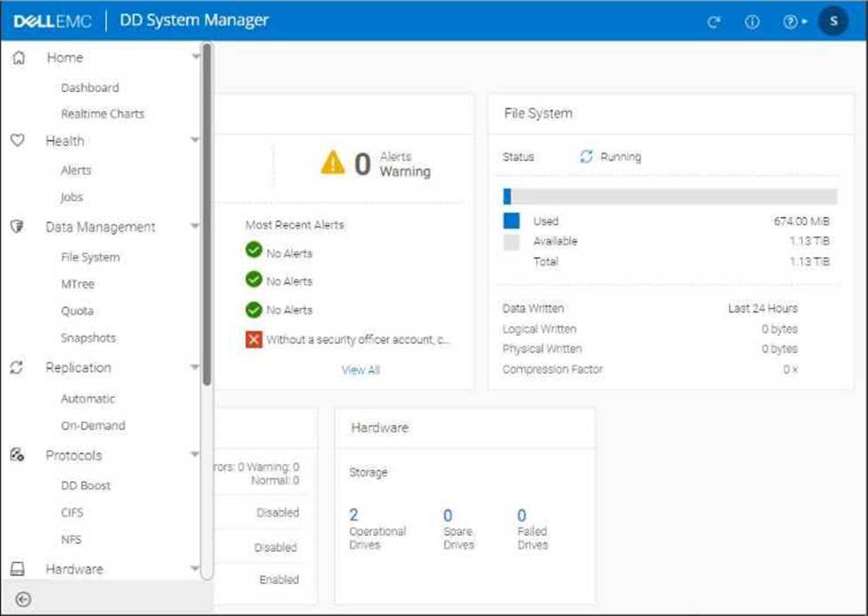
Task: Select File System under Data Management
Action: tap(90, 257)
